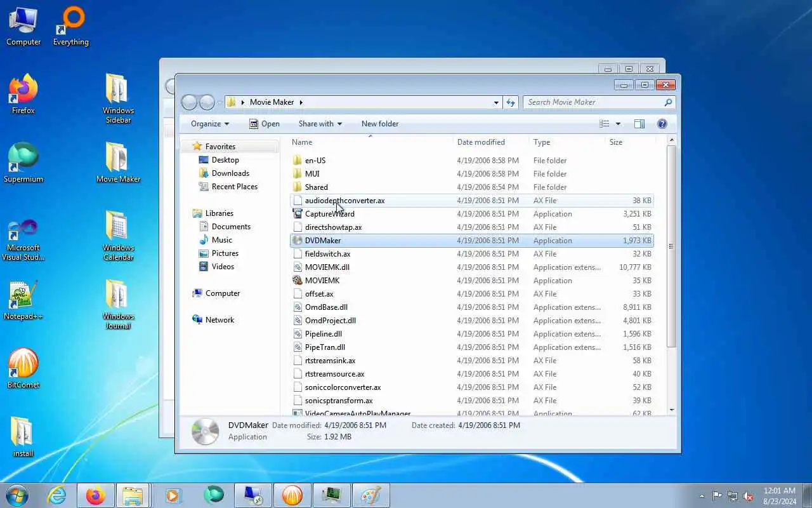Select the MOVIEMK.dll file
Screen dimensions: 812x508
point(471,267)
